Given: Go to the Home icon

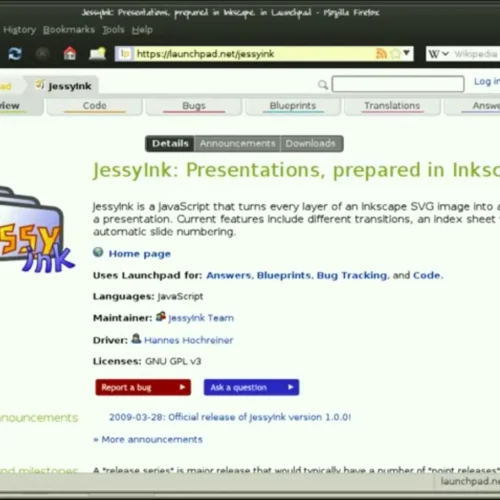Looking at the screenshot, I should click(70, 53).
